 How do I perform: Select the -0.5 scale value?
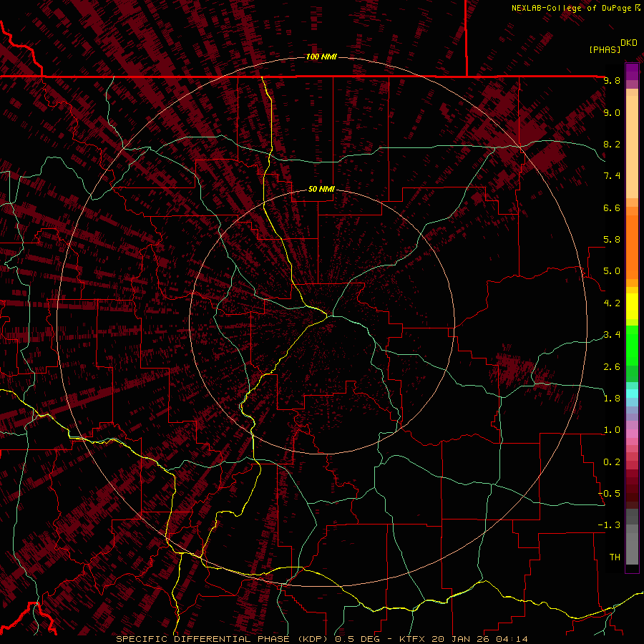(x=610, y=494)
